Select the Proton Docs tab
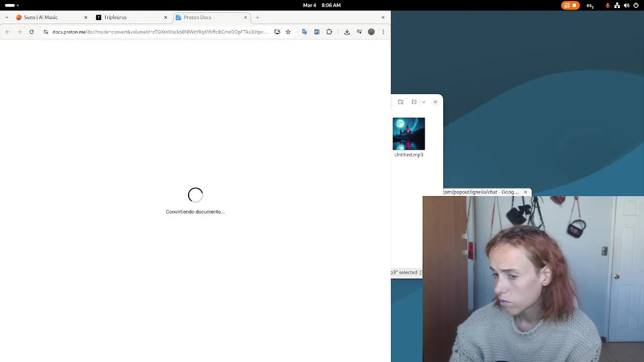 [211, 17]
